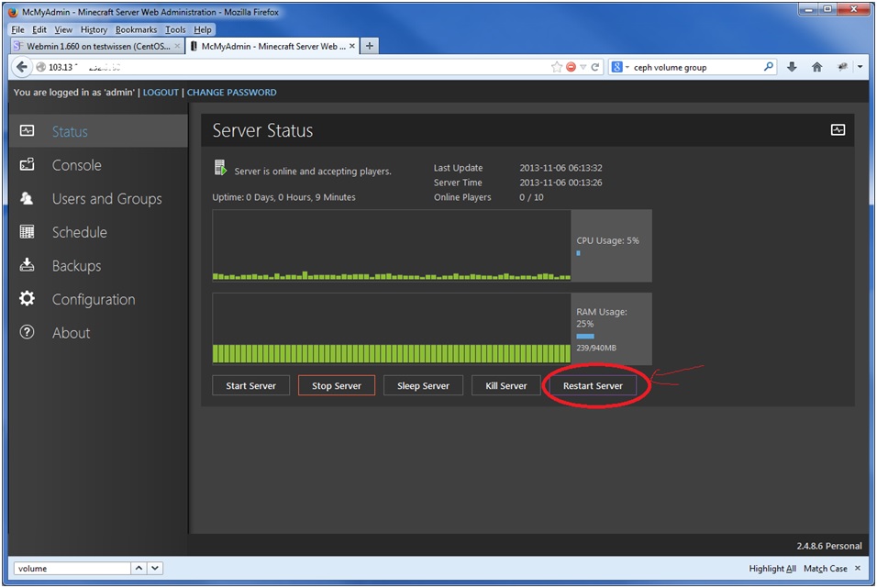
Task: Click the red stop loading icon
Action: pyautogui.click(x=571, y=67)
